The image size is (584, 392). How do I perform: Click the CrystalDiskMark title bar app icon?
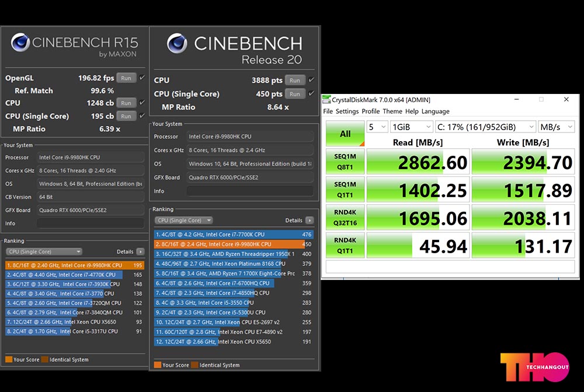(326, 100)
